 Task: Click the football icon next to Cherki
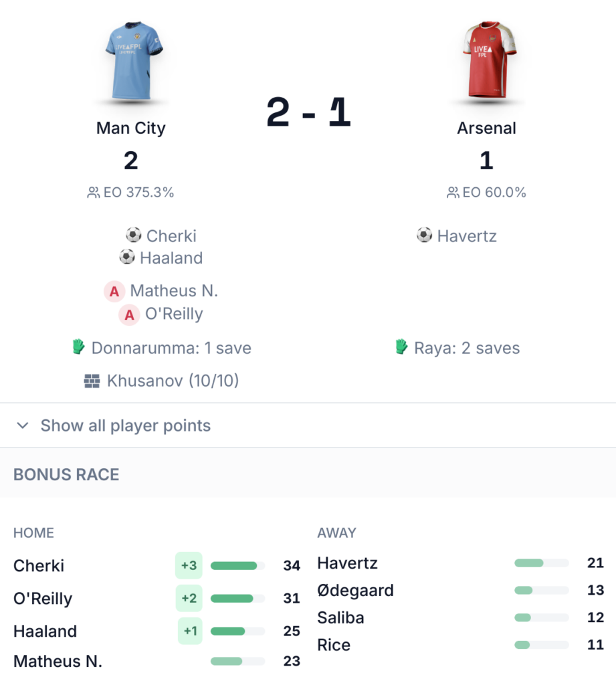point(133,235)
